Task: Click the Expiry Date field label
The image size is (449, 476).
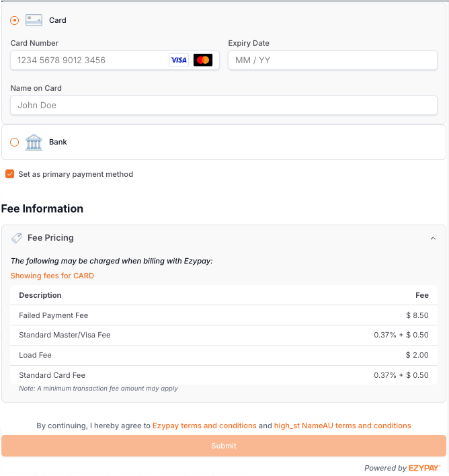Action: click(249, 43)
